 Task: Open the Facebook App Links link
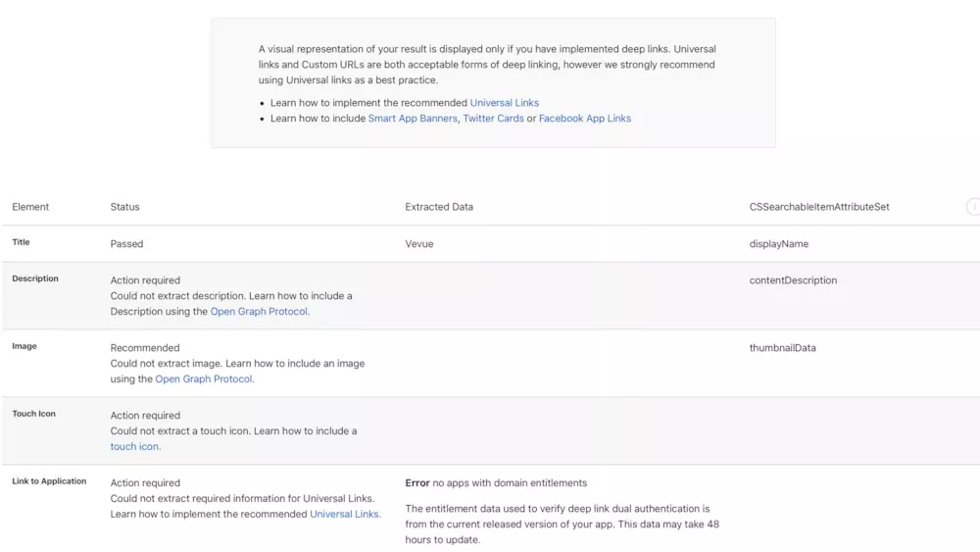(584, 119)
